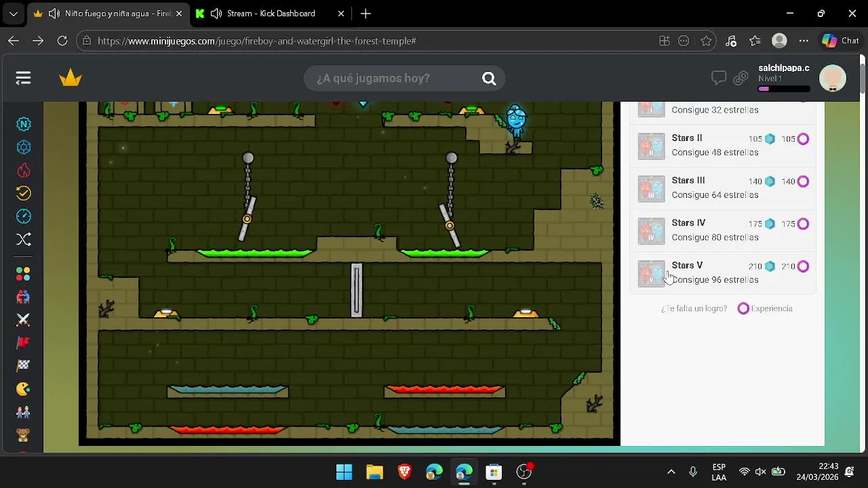Click the Stars III achievement row

coord(723,188)
